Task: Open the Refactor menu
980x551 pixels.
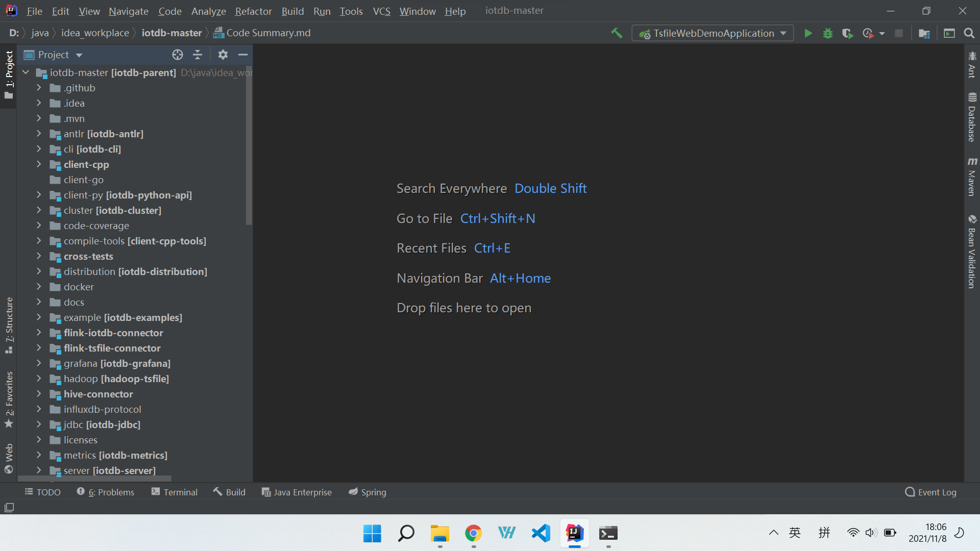Action: pyautogui.click(x=253, y=11)
